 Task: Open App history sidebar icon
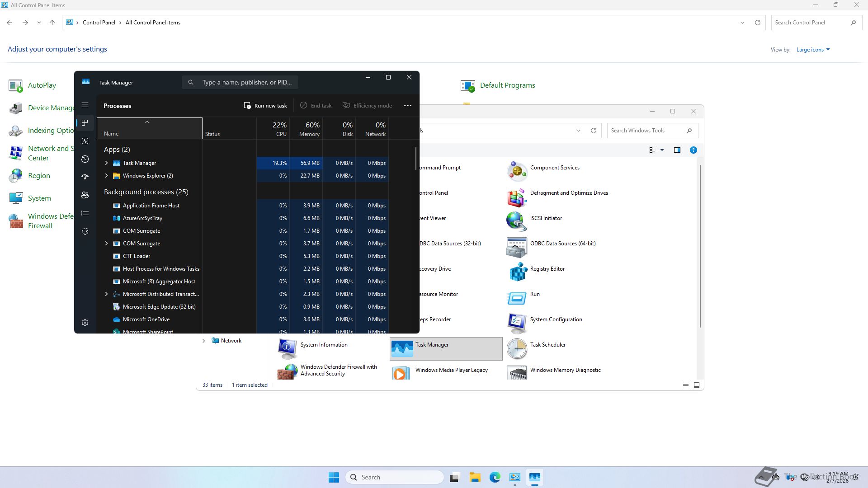click(85, 159)
